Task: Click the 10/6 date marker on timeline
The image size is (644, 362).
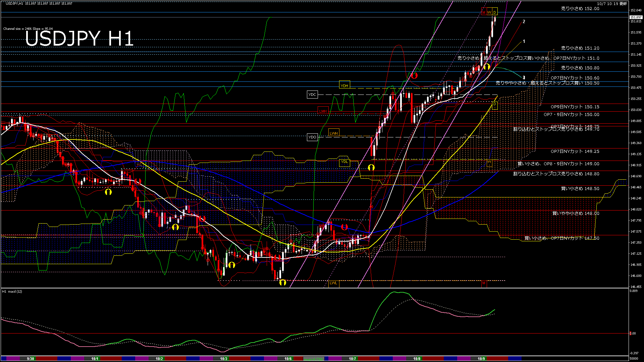Action: click(288, 359)
